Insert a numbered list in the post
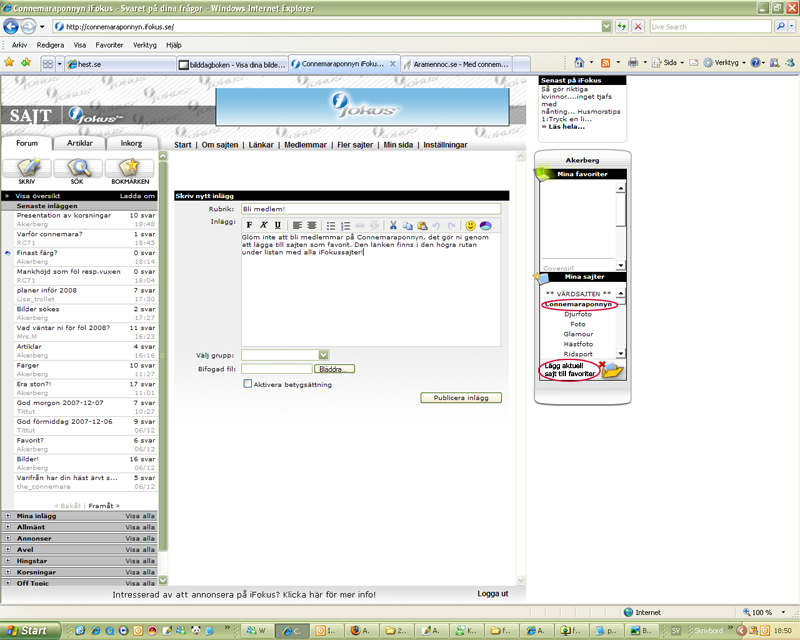The image size is (800, 640). point(345,225)
